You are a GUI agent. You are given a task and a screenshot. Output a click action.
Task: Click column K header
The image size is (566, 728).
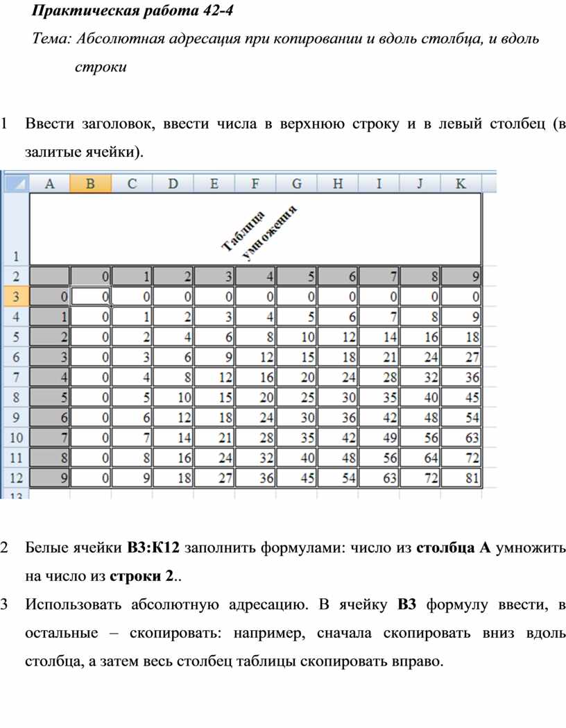tap(461, 183)
